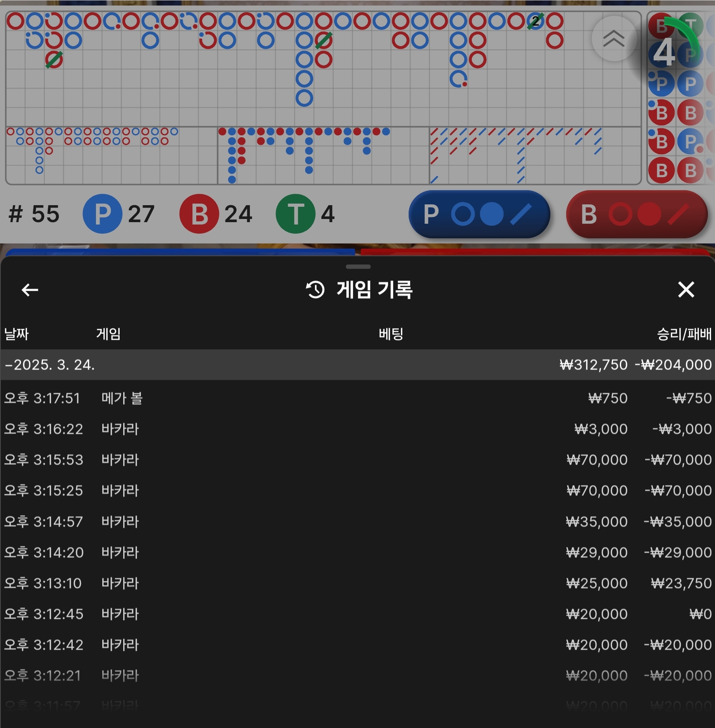Image resolution: width=715 pixels, height=728 pixels.
Task: Click the history clock icon beside title
Action: pos(315,290)
